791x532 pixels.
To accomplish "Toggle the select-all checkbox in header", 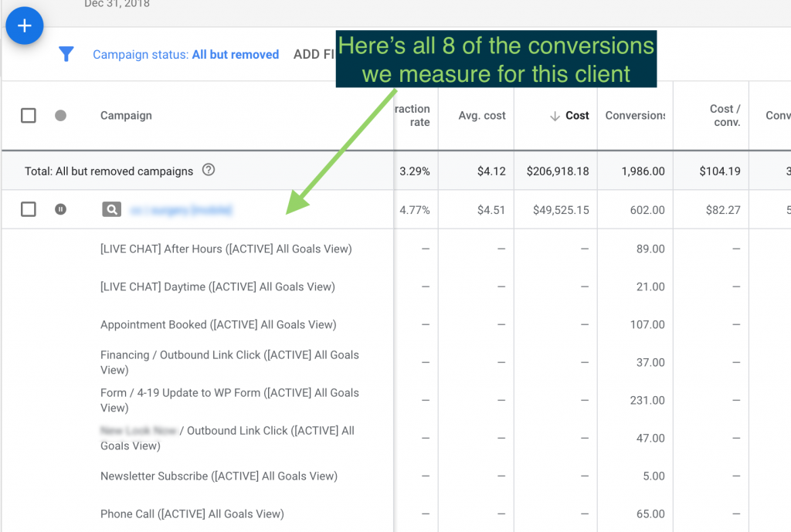I will 29,116.
